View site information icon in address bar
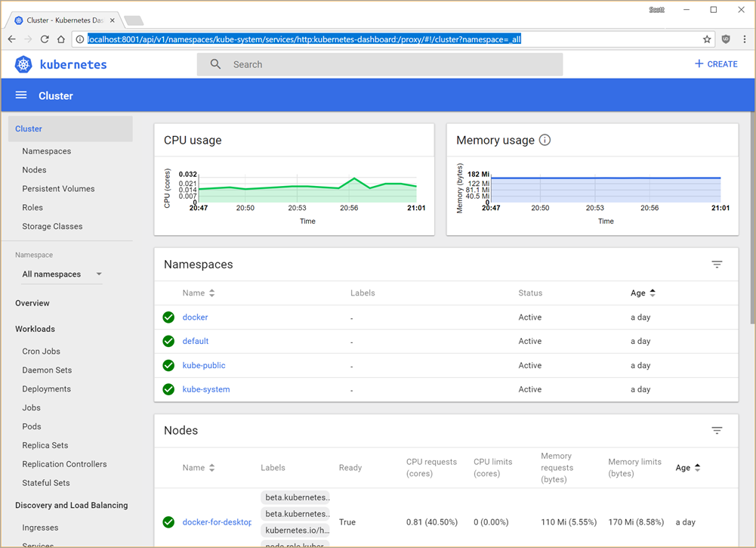Viewport: 756px width, 548px height. [x=80, y=39]
